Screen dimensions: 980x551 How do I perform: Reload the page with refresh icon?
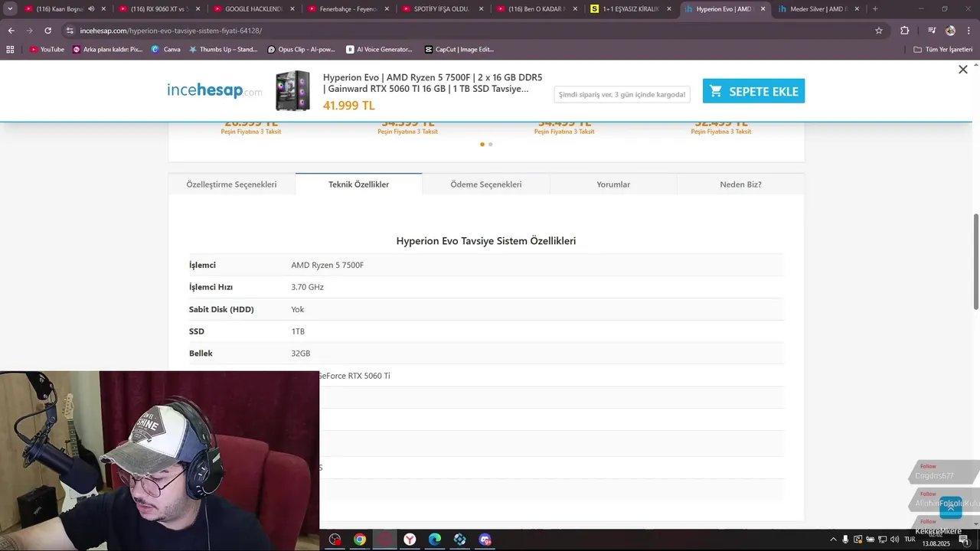(47, 31)
